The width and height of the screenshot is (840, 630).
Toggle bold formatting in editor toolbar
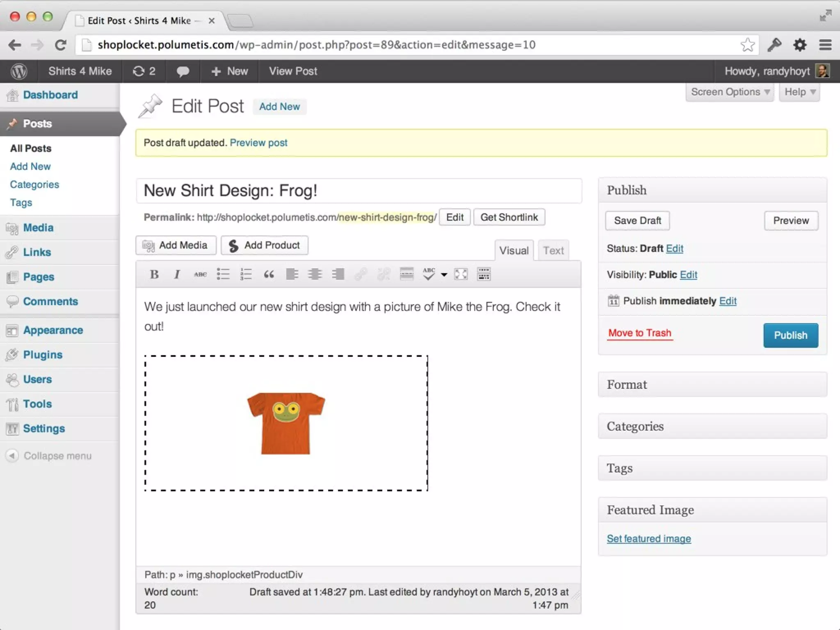point(154,274)
